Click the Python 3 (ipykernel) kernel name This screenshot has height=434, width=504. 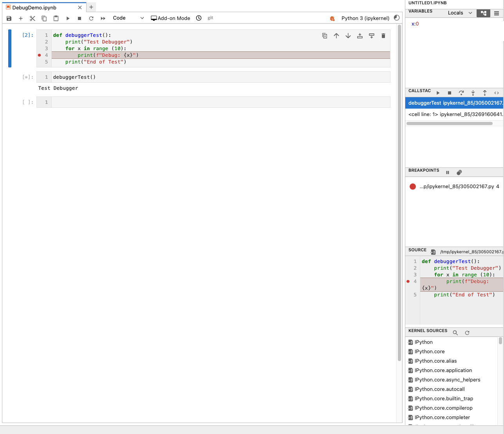tap(365, 18)
